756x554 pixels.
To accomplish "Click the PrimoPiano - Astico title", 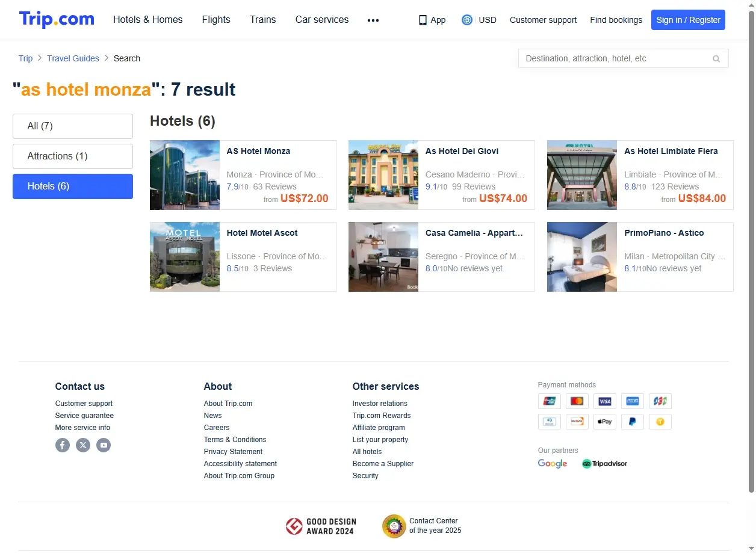I will [664, 233].
